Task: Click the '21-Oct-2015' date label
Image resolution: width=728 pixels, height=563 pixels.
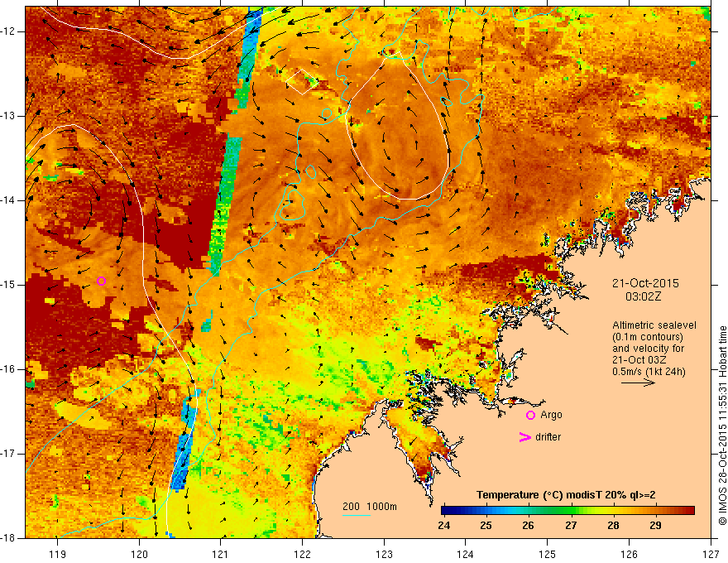Action: pyautogui.click(x=645, y=283)
